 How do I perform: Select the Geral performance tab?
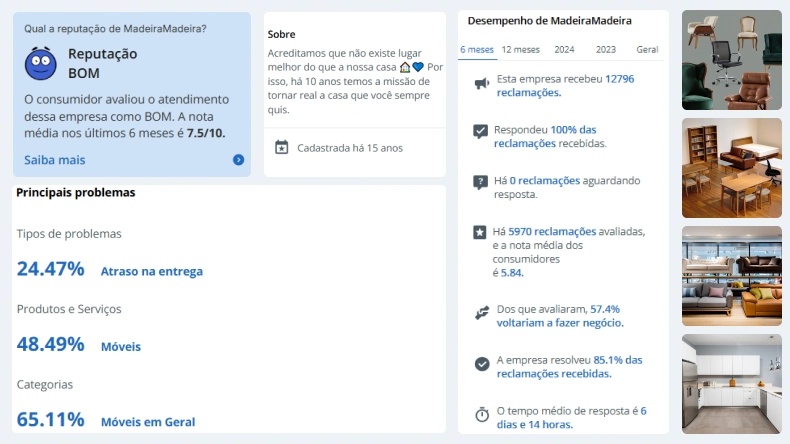pyautogui.click(x=647, y=49)
